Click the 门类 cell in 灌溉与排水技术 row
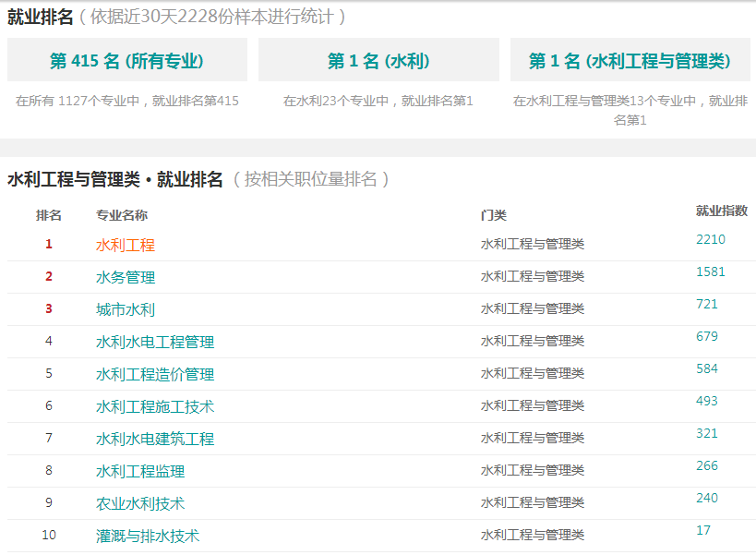 click(x=533, y=535)
